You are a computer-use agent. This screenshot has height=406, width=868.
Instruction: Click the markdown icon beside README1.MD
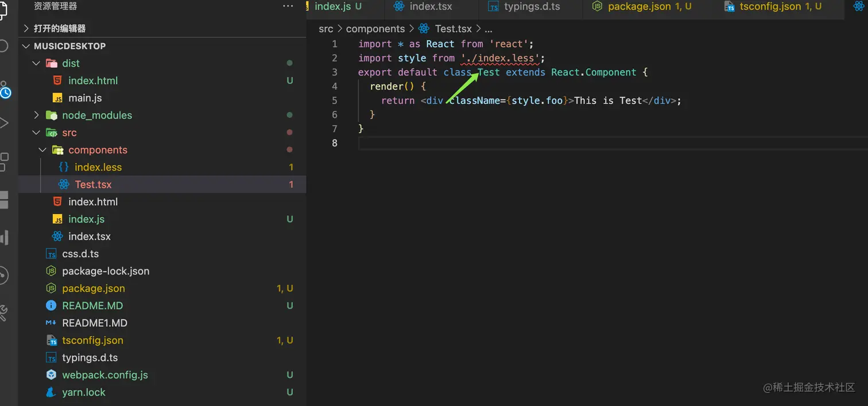pyautogui.click(x=51, y=323)
